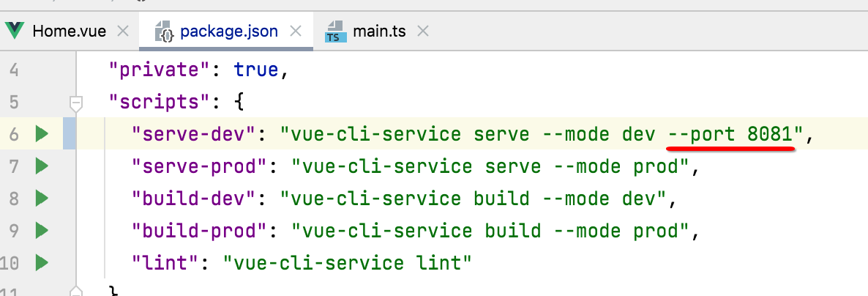868x296 pixels.
Task: Click the "build-dev" key
Action: (x=194, y=199)
